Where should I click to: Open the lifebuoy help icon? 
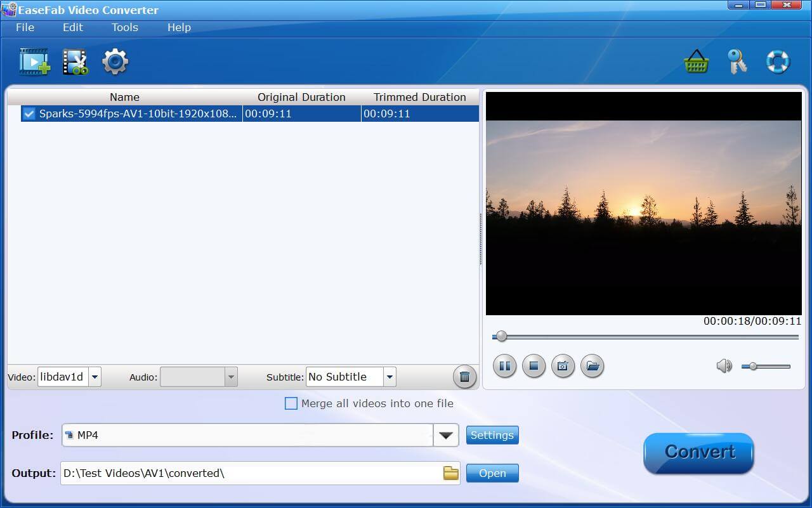coord(777,62)
